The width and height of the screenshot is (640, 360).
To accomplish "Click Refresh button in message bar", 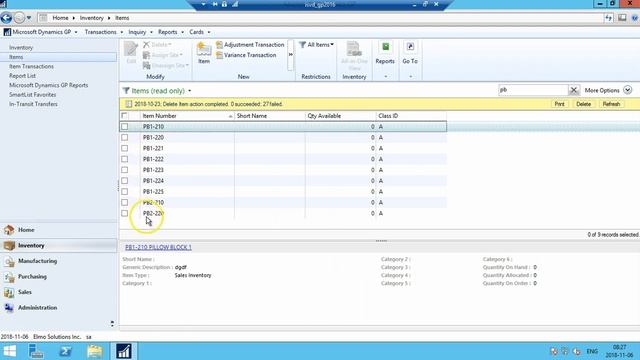I will [x=611, y=104].
